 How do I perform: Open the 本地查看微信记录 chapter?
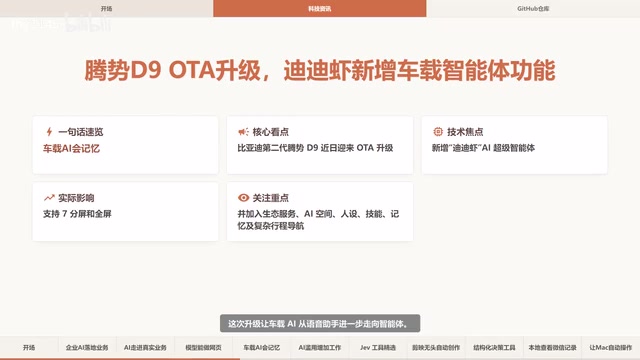[x=552, y=347]
